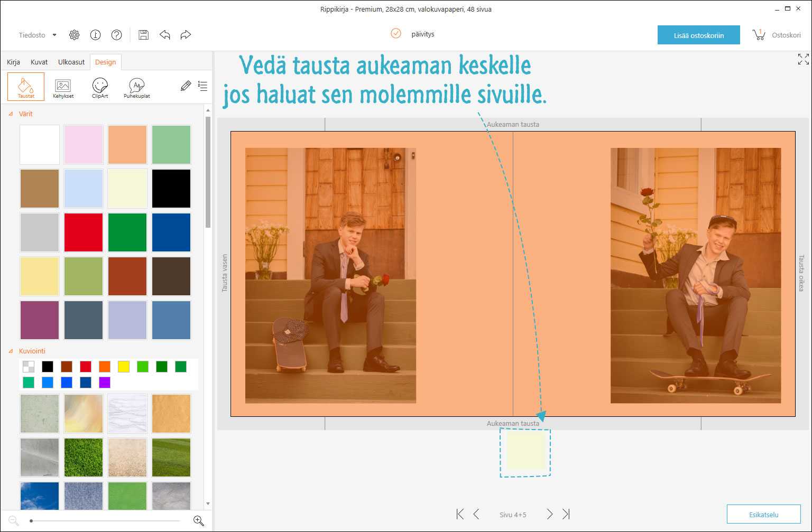The height and width of the screenshot is (532, 812).
Task: Select the purple pattern filter square
Action: (x=105, y=382)
